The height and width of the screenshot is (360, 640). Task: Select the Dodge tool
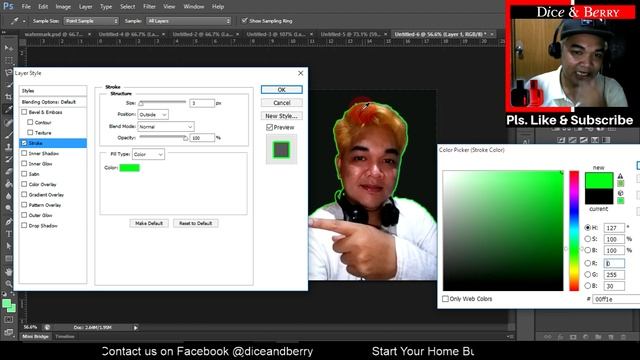[x=8, y=208]
